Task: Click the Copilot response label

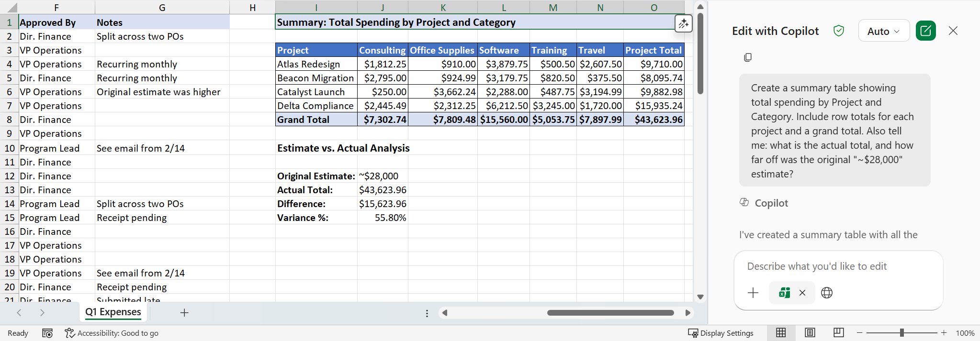Action: 771,203
